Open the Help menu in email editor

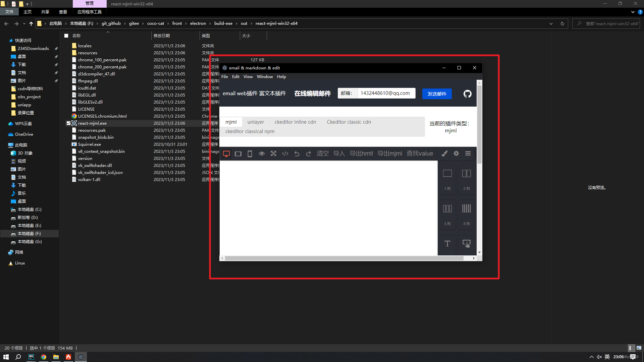pos(281,77)
